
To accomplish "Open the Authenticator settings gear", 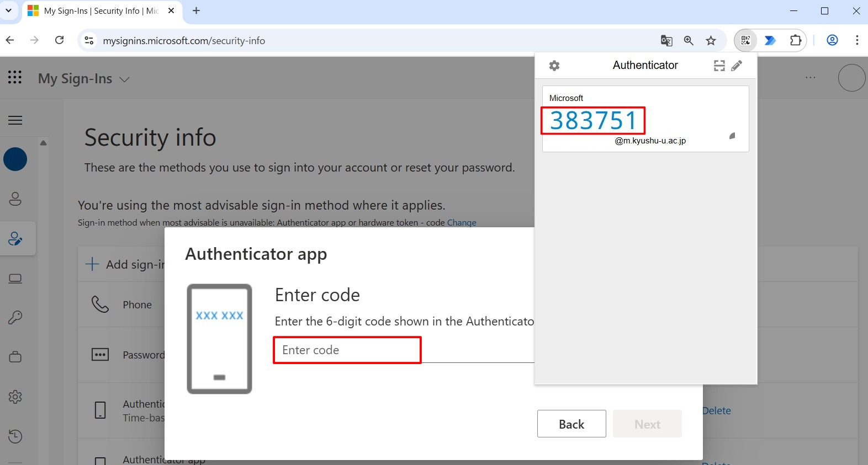I will 554,66.
